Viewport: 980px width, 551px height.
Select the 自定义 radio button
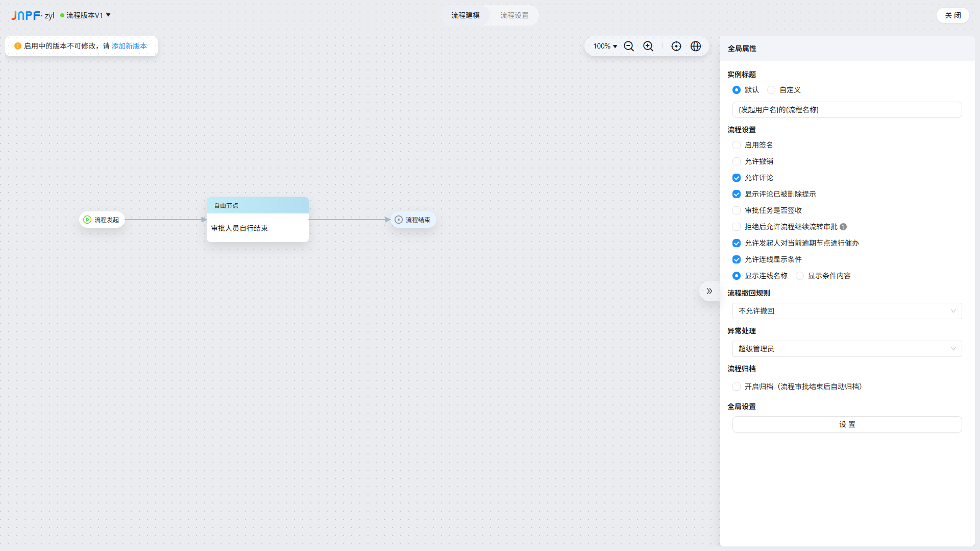point(771,90)
